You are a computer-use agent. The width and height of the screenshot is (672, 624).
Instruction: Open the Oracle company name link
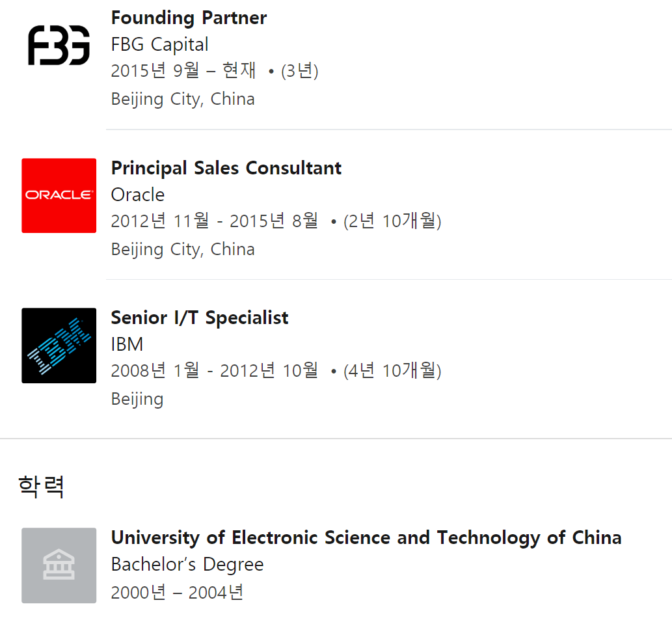pyautogui.click(x=137, y=195)
